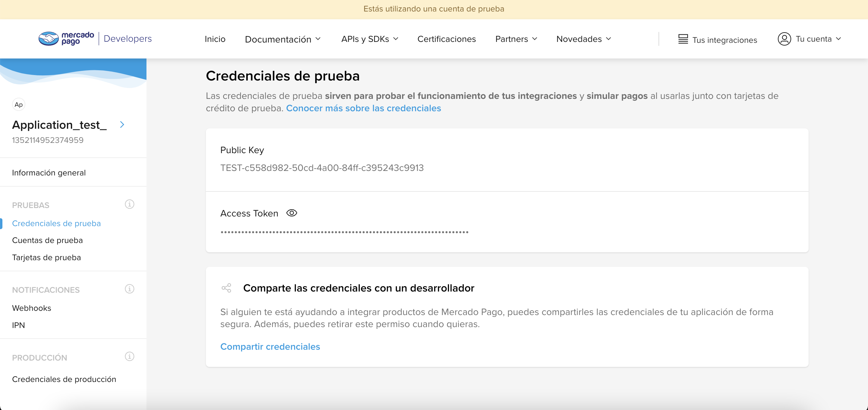This screenshot has width=868, height=410.
Task: Go to Inicio in top navigation
Action: pyautogui.click(x=215, y=39)
